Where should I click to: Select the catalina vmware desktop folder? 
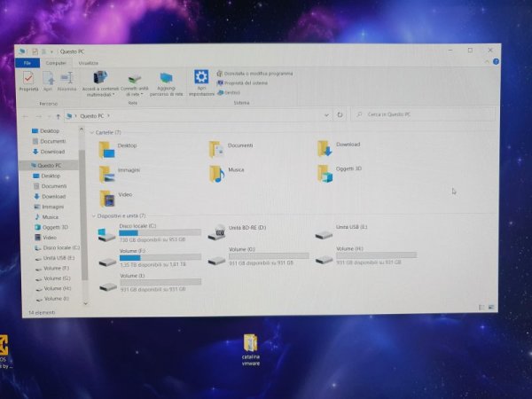[250, 350]
